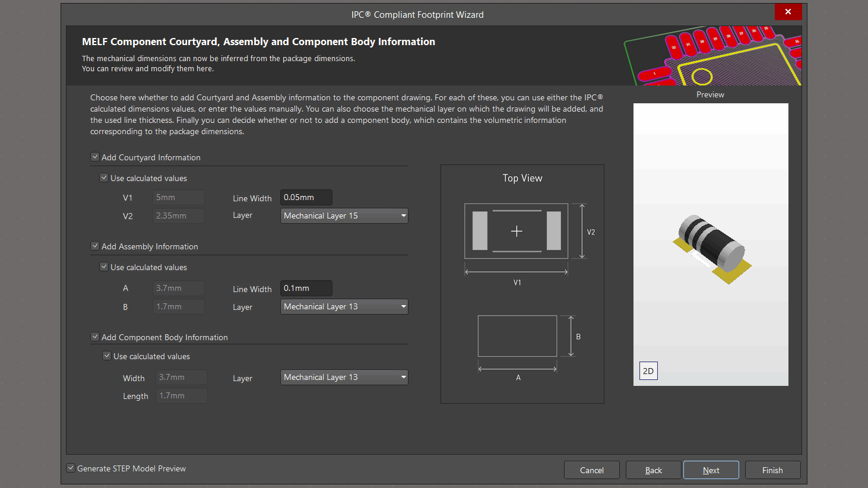This screenshot has height=488, width=868.
Task: Disable Add Component Body Information
Action: 95,337
